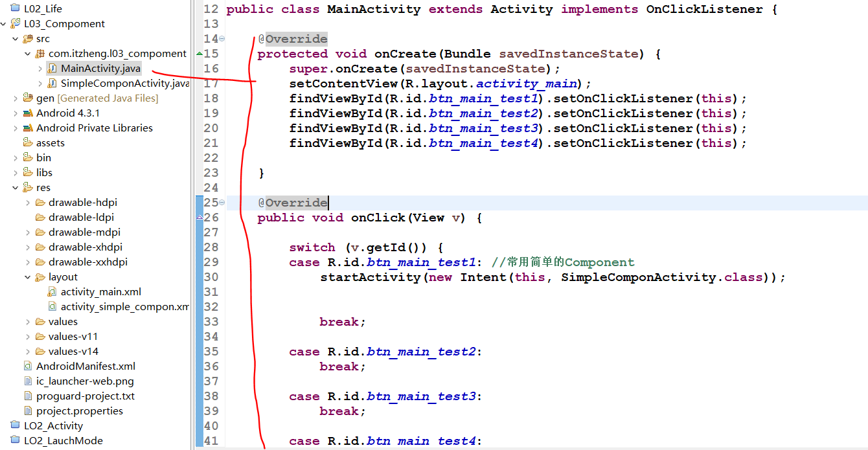Screen dimensions: 868x450
Task: Select the AndroidManifest.xml label
Action: click(86, 366)
